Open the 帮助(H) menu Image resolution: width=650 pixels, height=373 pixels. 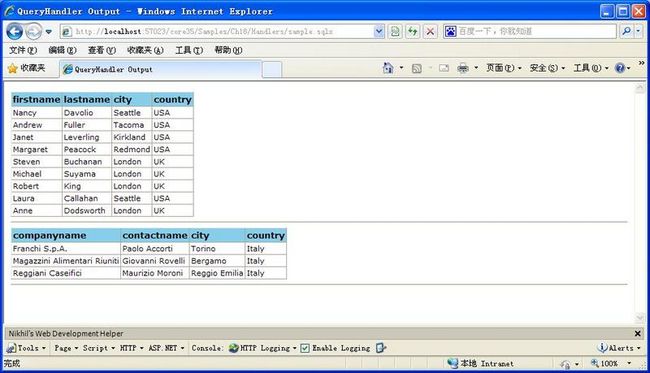[228, 50]
